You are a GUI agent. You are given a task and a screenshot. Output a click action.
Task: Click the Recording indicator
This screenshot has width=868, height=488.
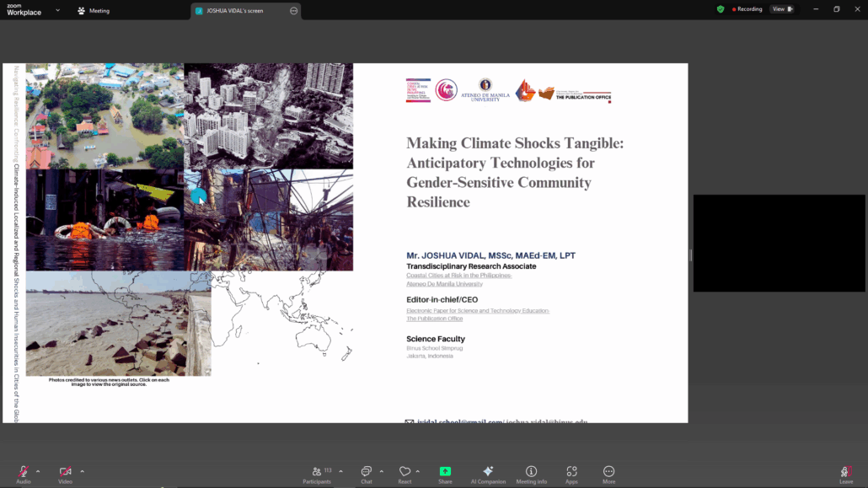click(747, 9)
